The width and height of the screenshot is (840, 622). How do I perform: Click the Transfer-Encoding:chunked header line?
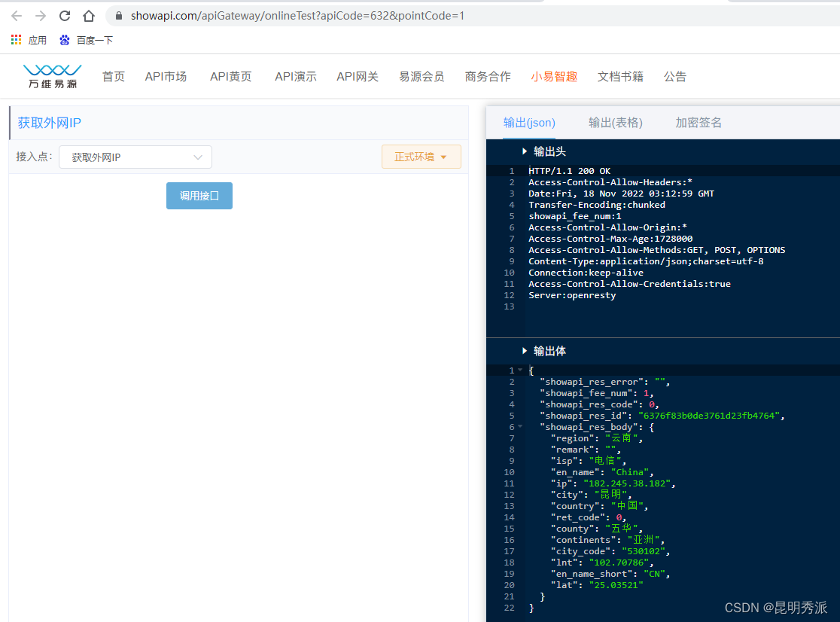tap(597, 205)
